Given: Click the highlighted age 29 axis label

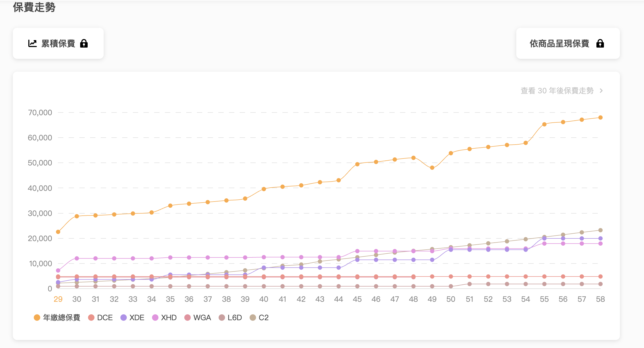Looking at the screenshot, I should point(58,299).
